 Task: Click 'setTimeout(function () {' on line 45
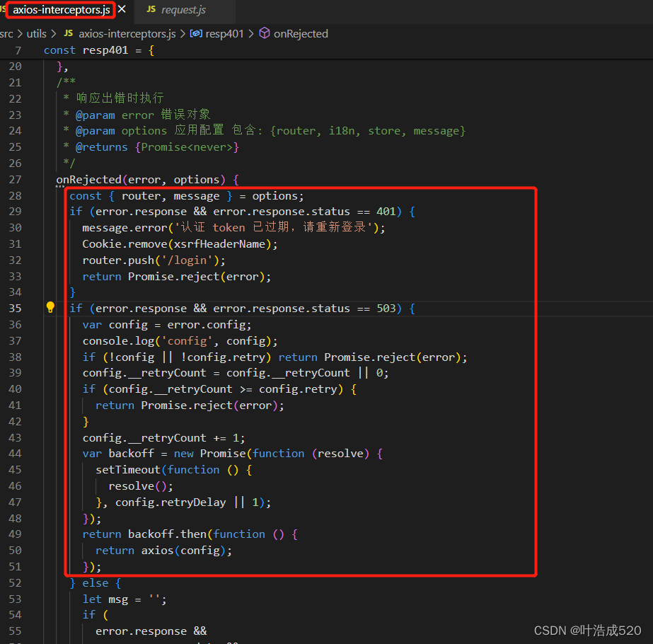173,470
